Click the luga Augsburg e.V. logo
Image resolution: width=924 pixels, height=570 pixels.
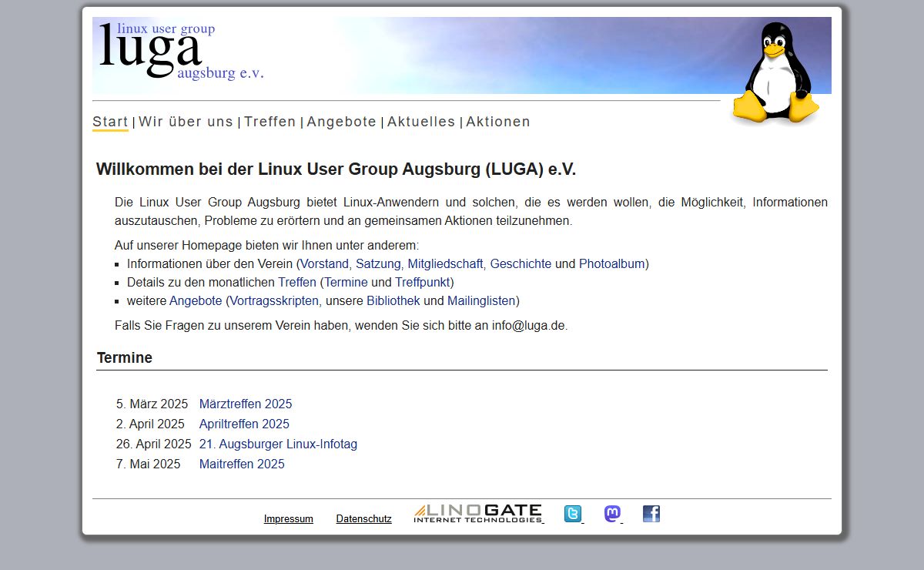click(182, 52)
